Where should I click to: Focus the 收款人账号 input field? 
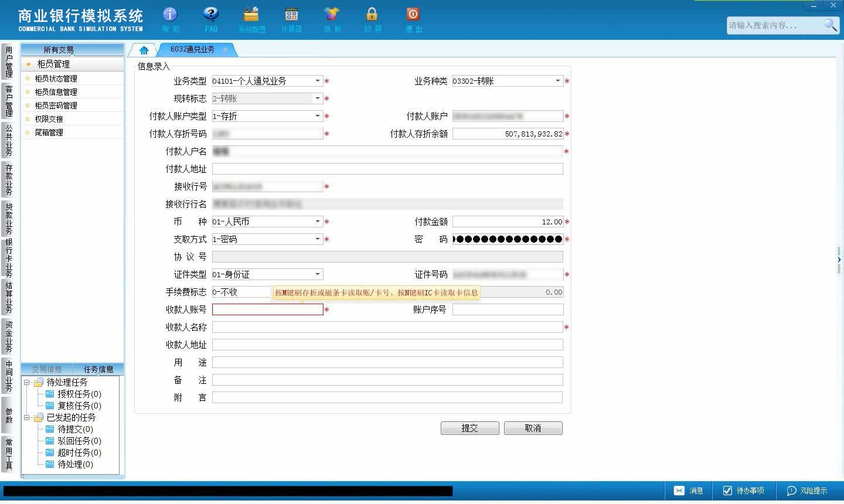[x=267, y=309]
